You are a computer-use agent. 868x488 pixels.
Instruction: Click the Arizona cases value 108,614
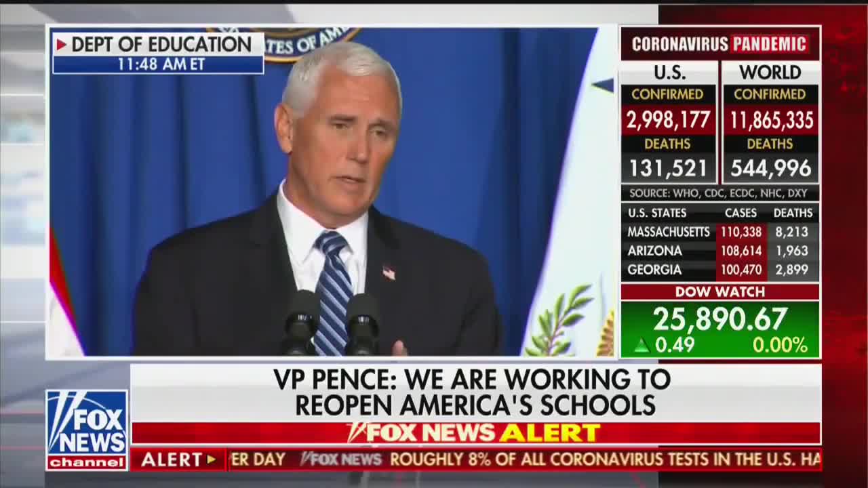741,251
